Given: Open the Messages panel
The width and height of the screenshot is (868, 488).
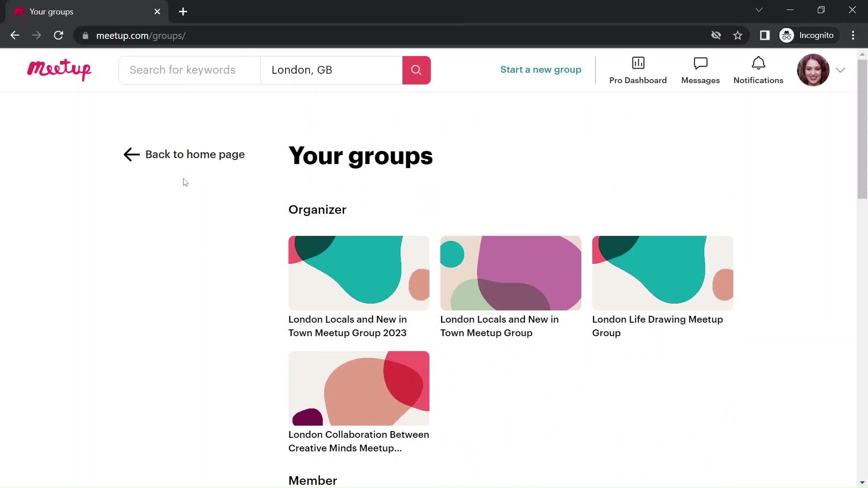Looking at the screenshot, I should [700, 70].
